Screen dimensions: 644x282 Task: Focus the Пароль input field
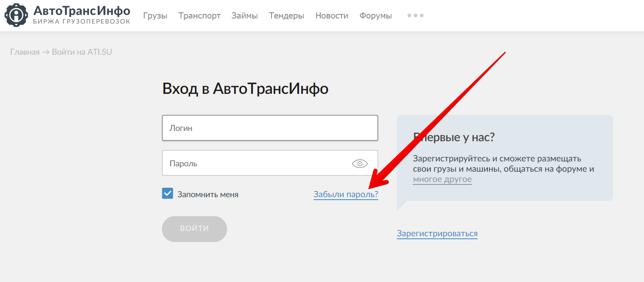click(x=270, y=163)
